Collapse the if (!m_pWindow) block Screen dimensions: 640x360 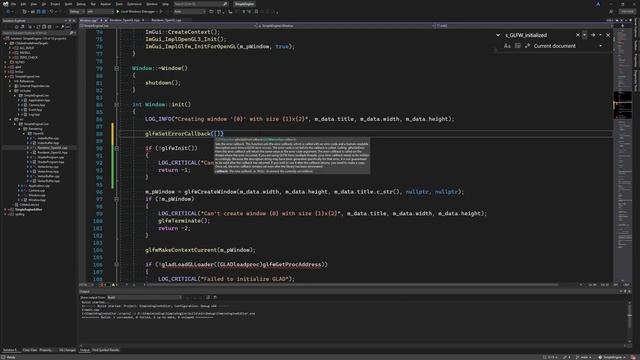[116, 199]
